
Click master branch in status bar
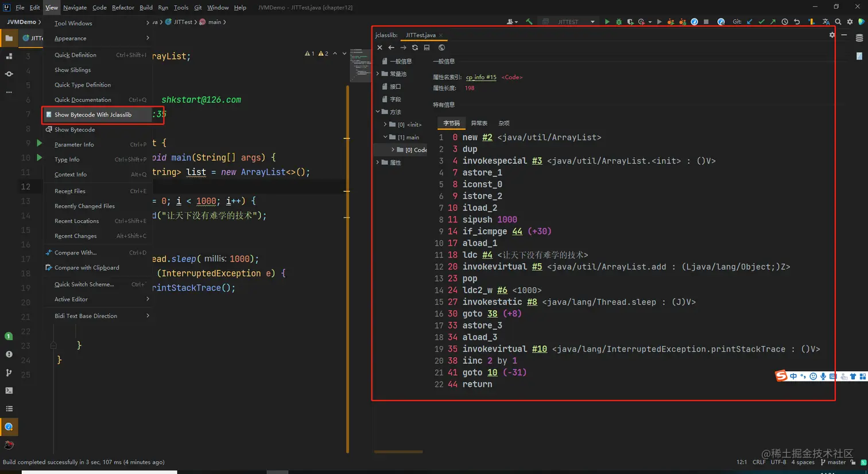834,462
